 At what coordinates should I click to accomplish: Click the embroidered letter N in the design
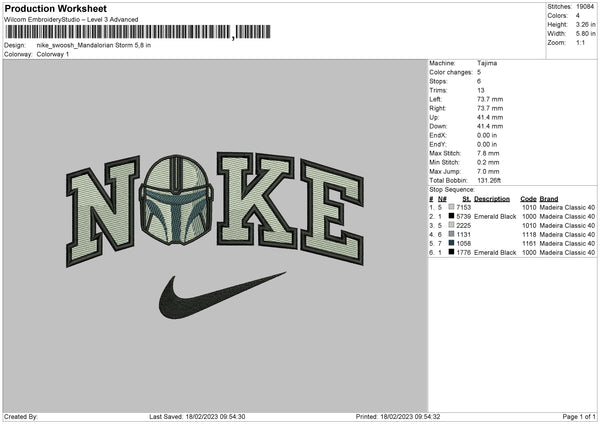pyautogui.click(x=103, y=211)
